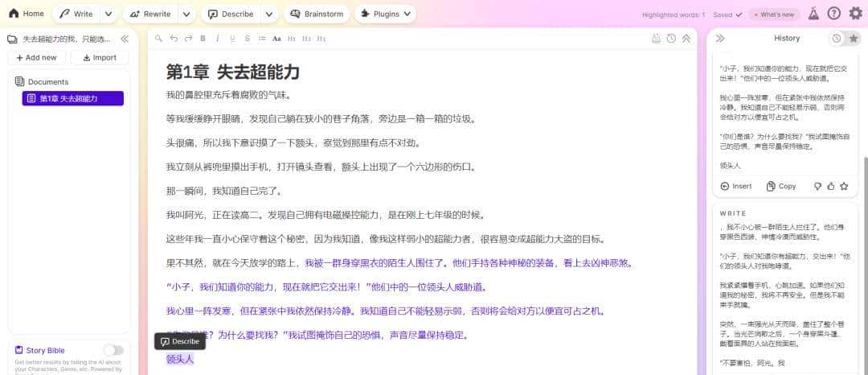Copy the first history card text

(x=781, y=186)
